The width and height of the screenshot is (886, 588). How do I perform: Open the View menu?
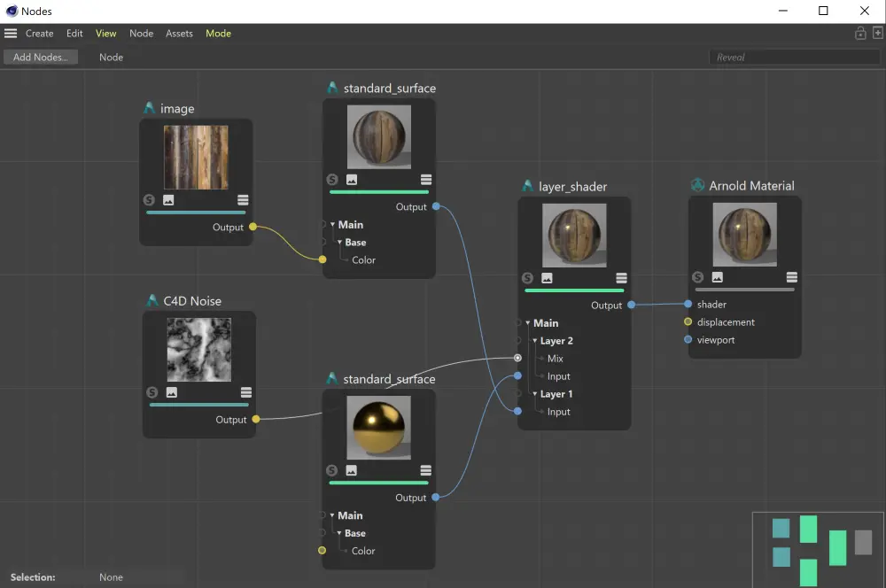(105, 33)
